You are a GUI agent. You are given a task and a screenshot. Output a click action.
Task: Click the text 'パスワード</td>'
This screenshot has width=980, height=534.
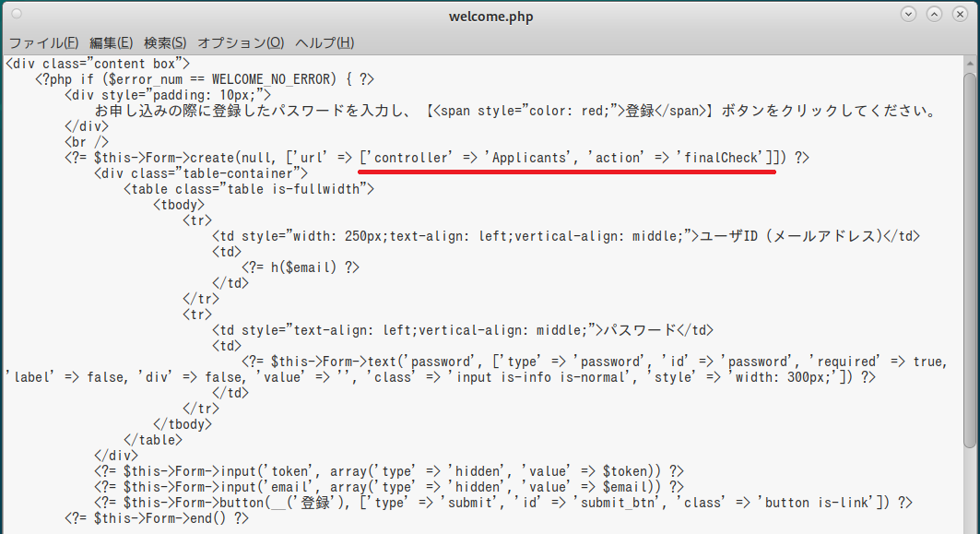click(x=658, y=329)
